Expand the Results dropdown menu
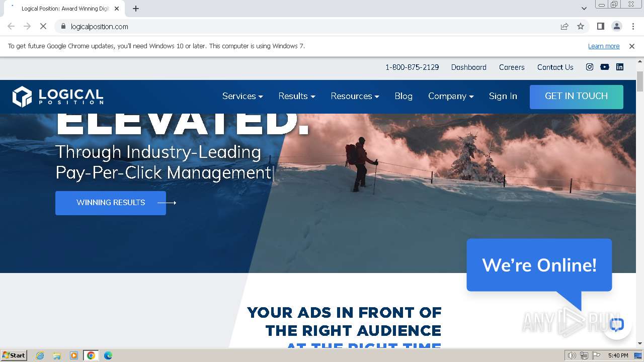This screenshot has width=644, height=362. pos(297,96)
